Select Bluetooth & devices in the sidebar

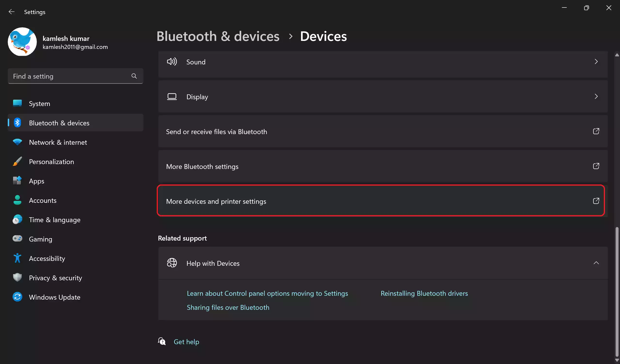[75, 123]
